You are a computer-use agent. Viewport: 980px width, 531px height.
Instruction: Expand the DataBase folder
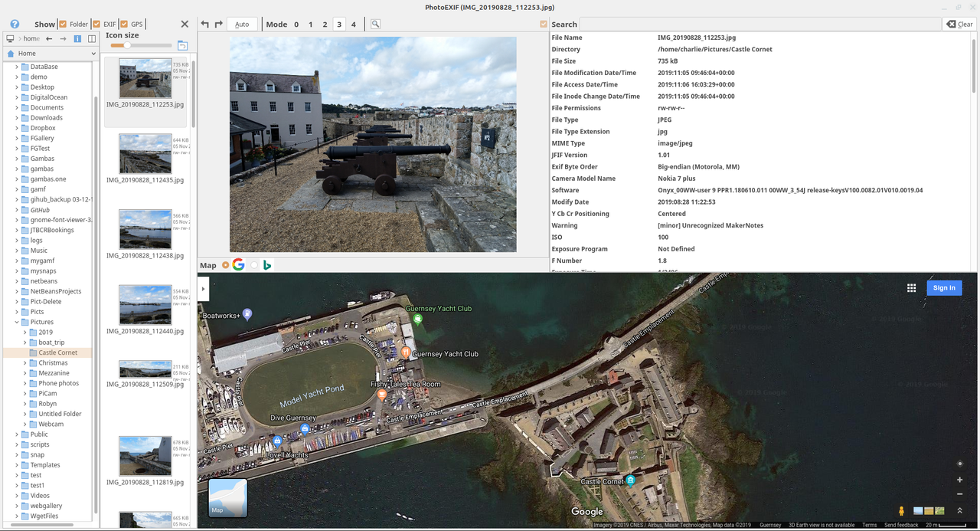[16, 67]
